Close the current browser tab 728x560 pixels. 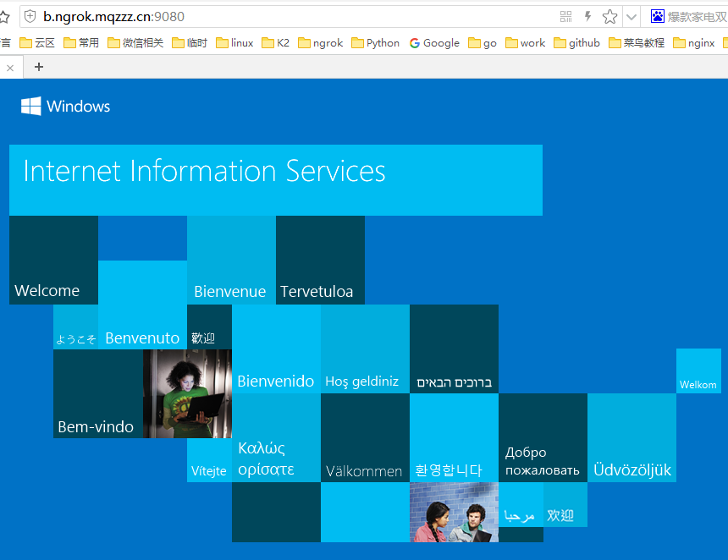10,68
